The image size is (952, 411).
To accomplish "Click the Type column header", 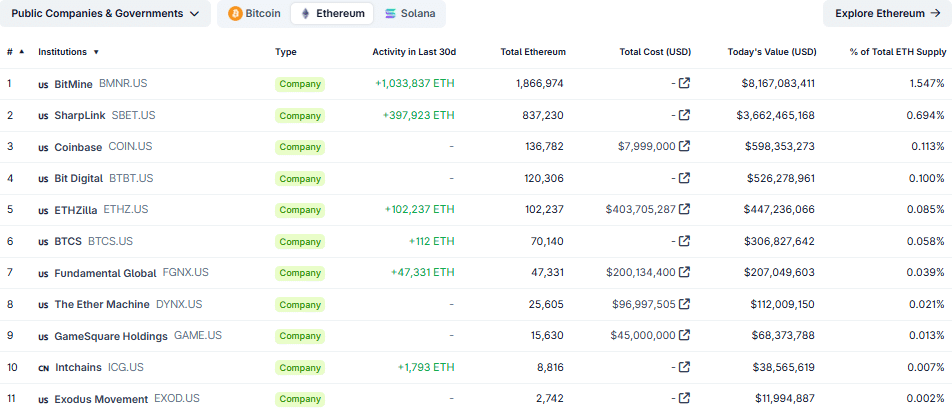I will [286, 52].
